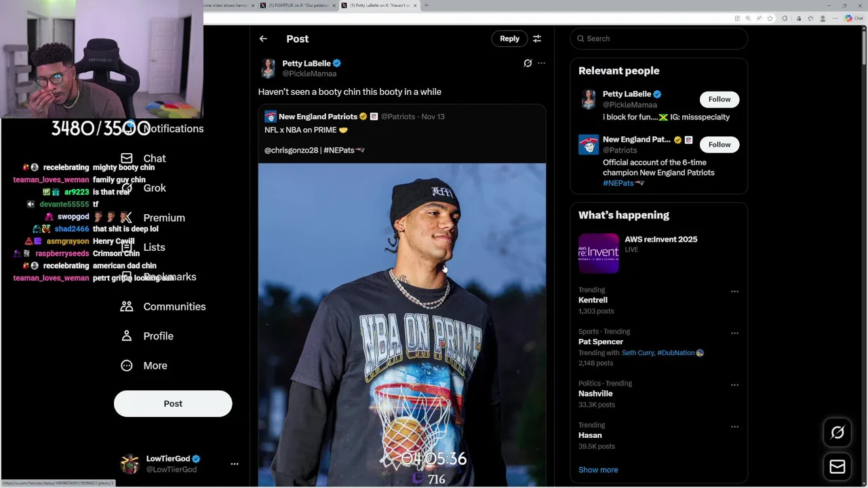
Task: Open the NBA on Prime photo
Action: click(401, 324)
